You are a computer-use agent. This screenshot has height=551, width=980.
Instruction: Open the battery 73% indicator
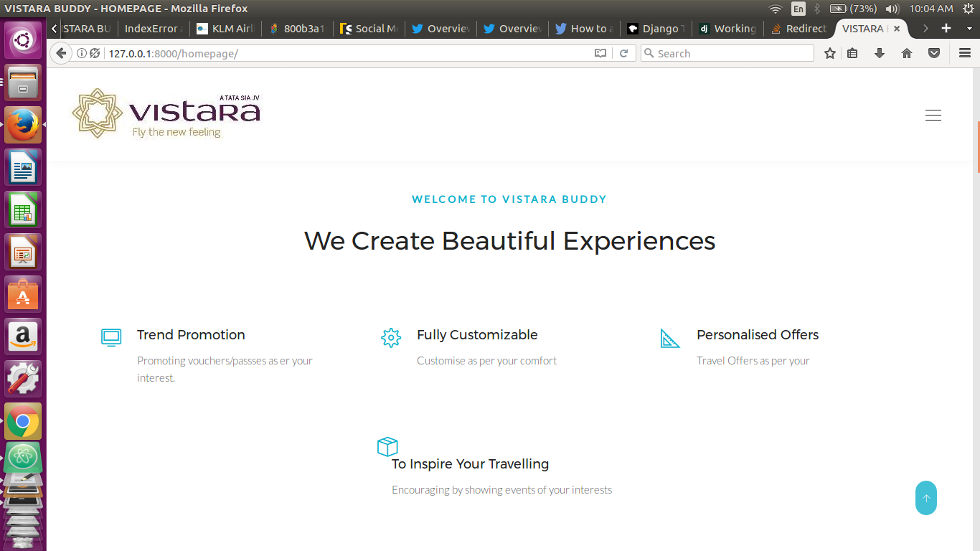(x=853, y=9)
